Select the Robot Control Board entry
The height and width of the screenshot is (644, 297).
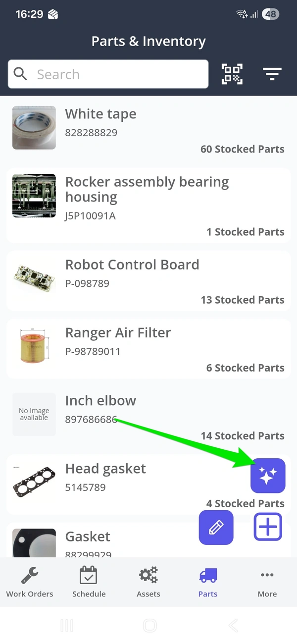tap(148, 280)
